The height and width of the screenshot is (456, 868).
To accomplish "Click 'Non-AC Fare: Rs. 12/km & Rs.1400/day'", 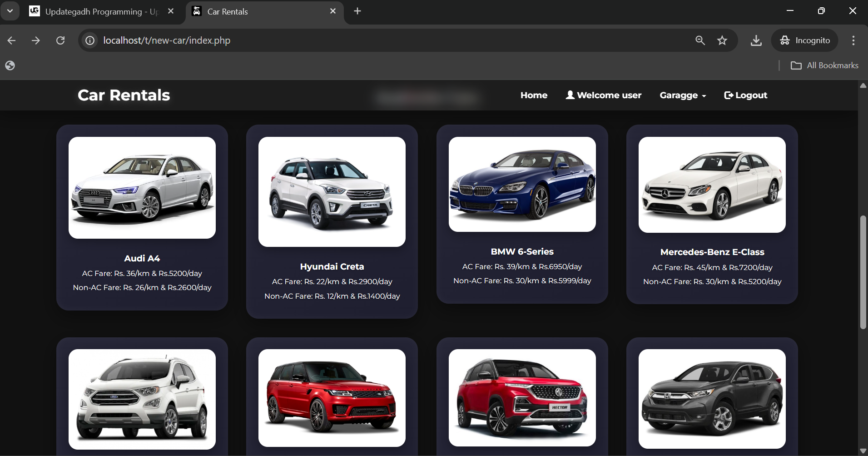I will click(x=332, y=296).
